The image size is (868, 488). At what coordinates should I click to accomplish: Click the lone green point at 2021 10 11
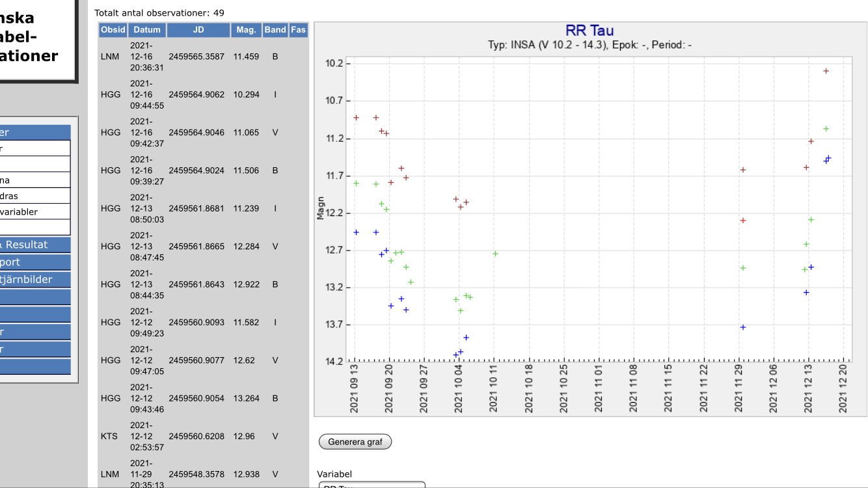[x=495, y=254]
